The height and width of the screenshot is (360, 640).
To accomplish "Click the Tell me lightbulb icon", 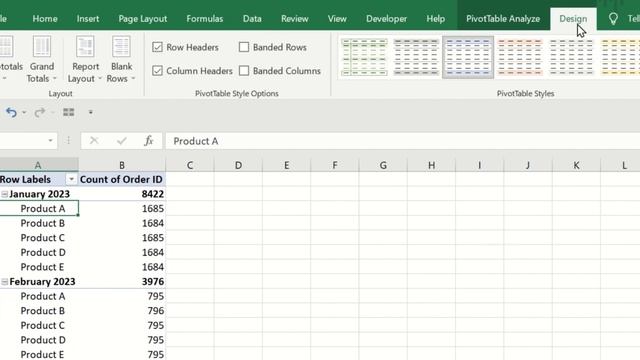I will click(613, 19).
